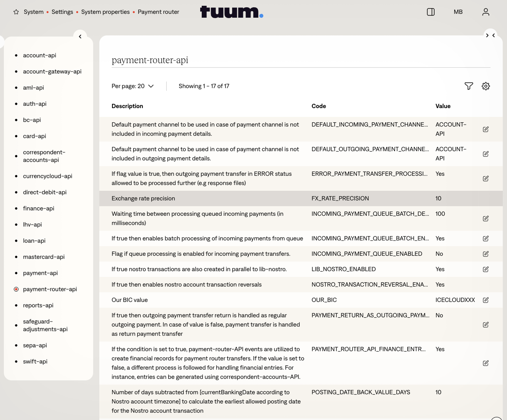The width and height of the screenshot is (507, 420).
Task: Toggle the split panel layout icon
Action: (x=431, y=12)
